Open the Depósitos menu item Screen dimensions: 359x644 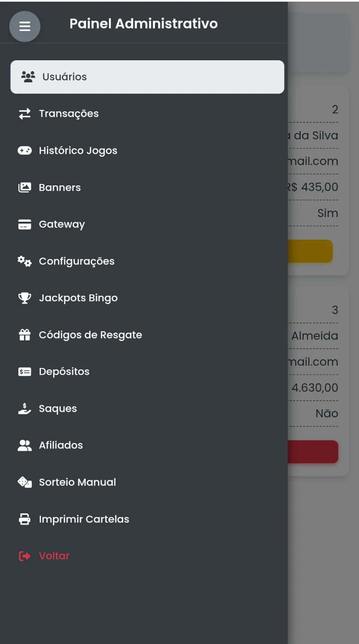64,372
